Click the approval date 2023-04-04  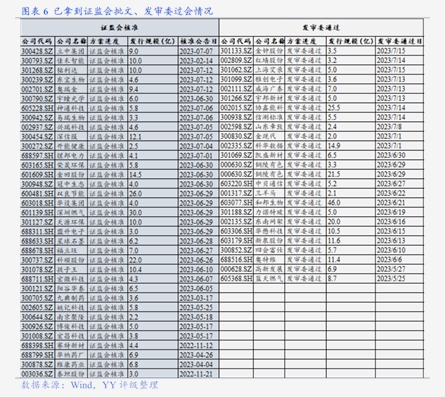coord(196,365)
